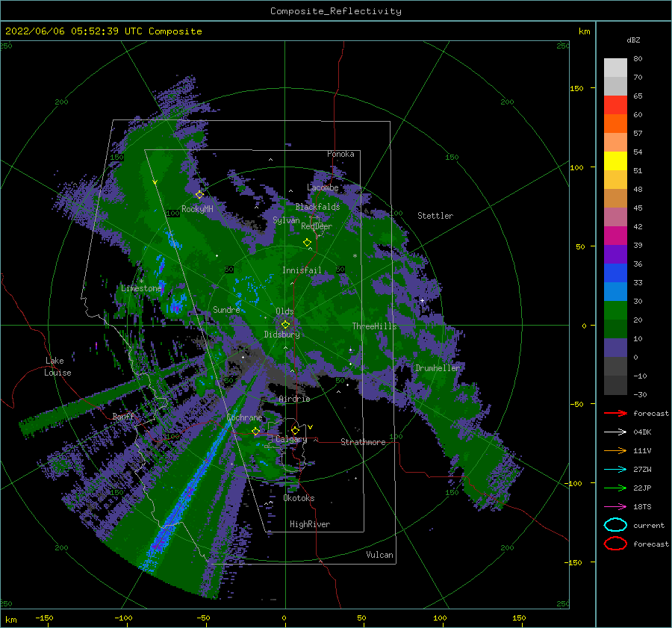Select the purple 39 dBZ color swatch
Image resolution: width=672 pixels, height=628 pixels.
click(615, 255)
